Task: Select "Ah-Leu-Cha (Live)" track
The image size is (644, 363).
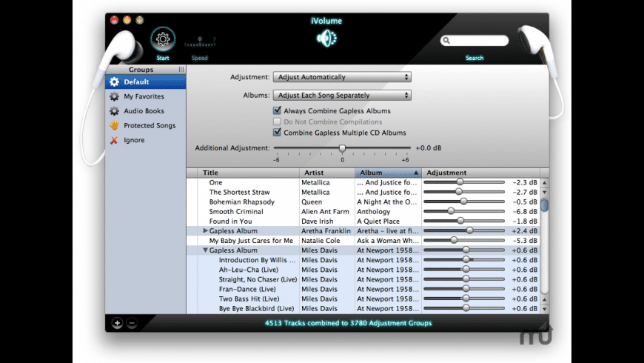Action: click(249, 270)
